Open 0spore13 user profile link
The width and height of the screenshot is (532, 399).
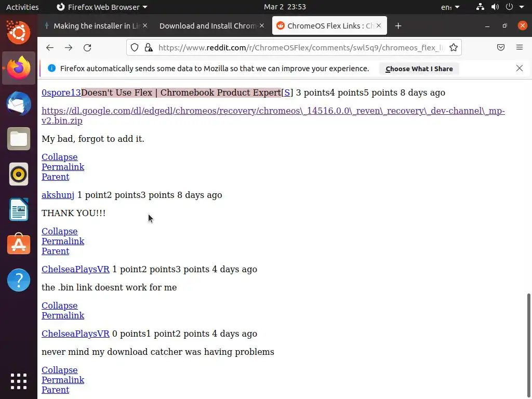[x=61, y=92]
